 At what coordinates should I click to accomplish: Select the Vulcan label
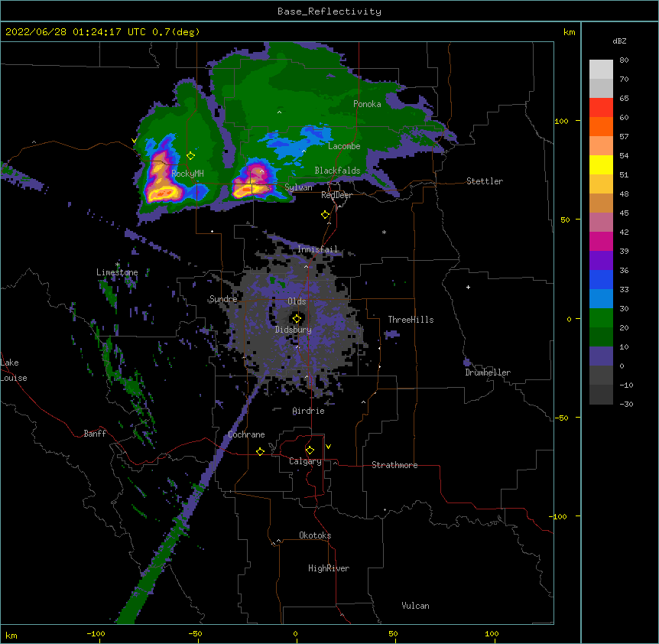[415, 606]
